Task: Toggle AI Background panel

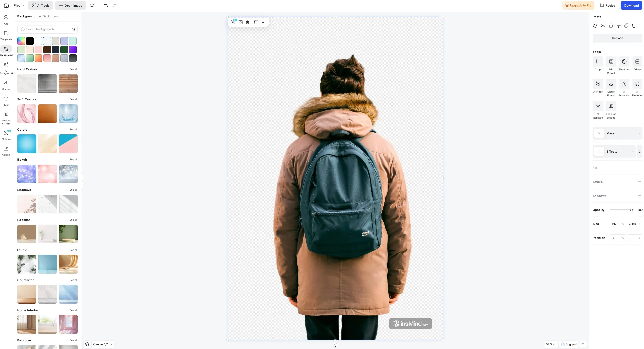Action: tap(49, 16)
